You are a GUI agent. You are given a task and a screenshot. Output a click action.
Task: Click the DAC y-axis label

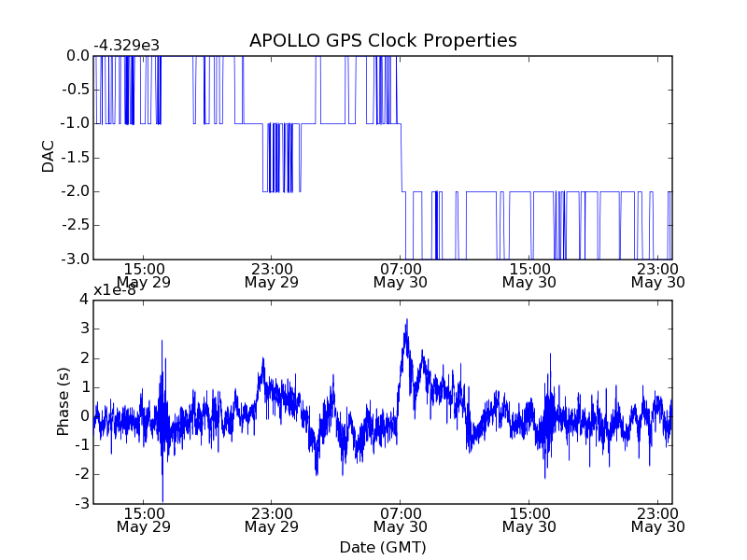[49, 157]
